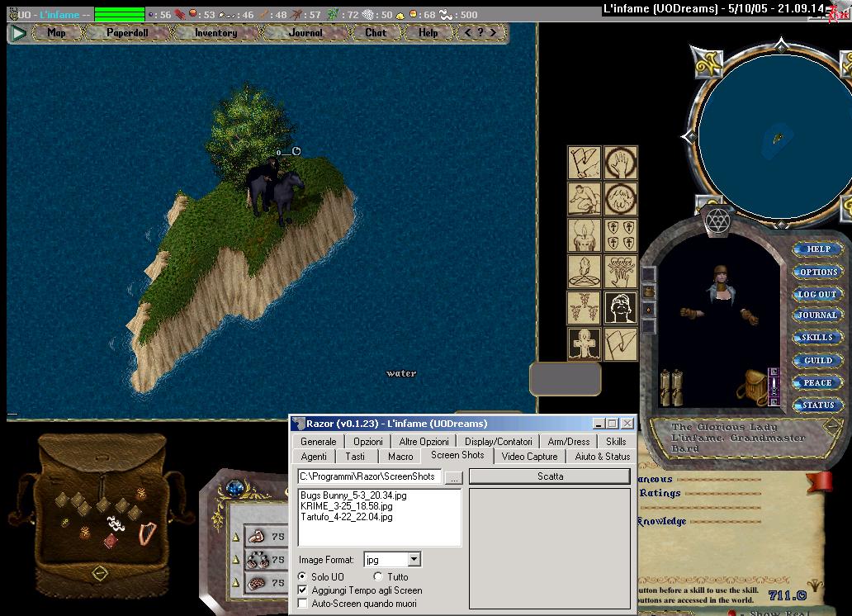Click the scribbled circle spell icon
Viewport: 852px width, 616px height.
click(621, 198)
